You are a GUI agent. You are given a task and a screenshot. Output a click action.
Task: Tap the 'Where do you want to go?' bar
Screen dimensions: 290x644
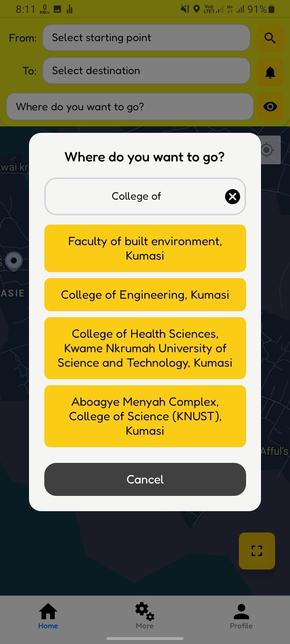pyautogui.click(x=130, y=107)
